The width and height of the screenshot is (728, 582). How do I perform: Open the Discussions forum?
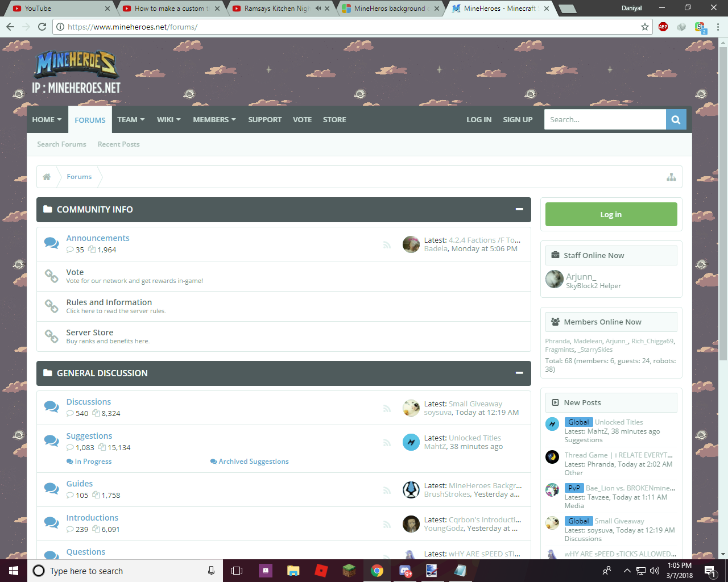point(89,402)
